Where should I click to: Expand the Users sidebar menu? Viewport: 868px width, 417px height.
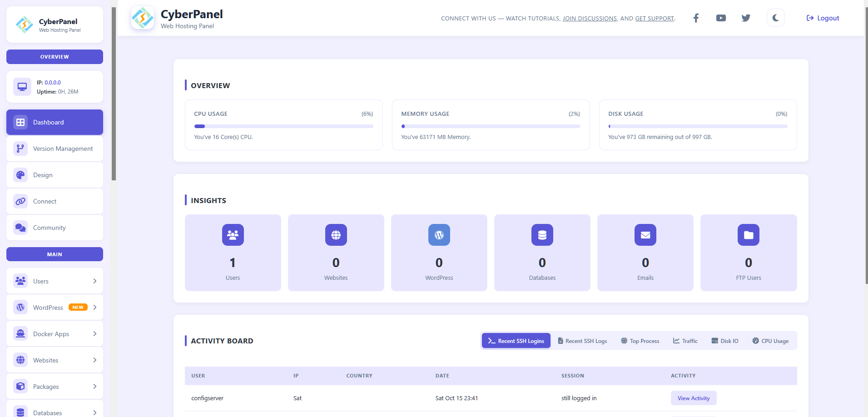[x=55, y=281]
